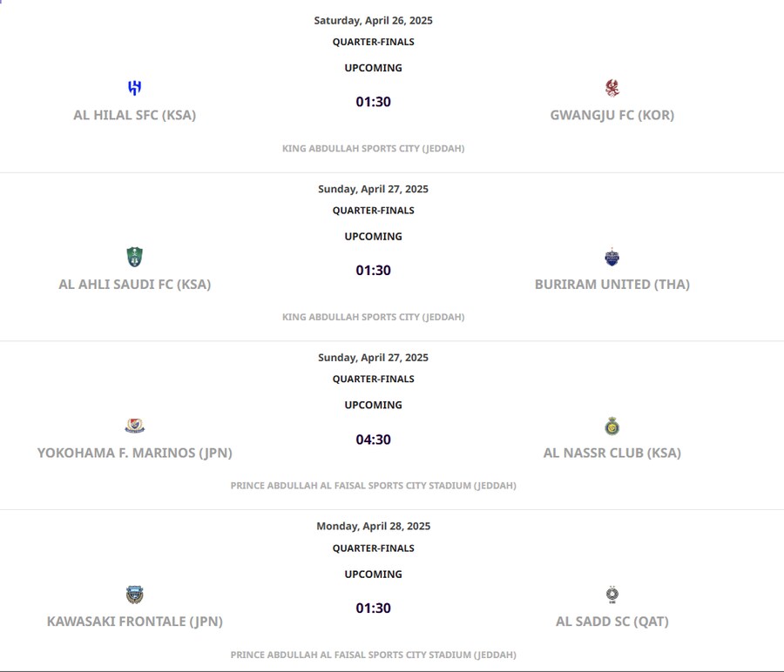Viewport: 784px width, 672px height.
Task: Click the Al Hilal SFC club crest
Action: [x=133, y=88]
